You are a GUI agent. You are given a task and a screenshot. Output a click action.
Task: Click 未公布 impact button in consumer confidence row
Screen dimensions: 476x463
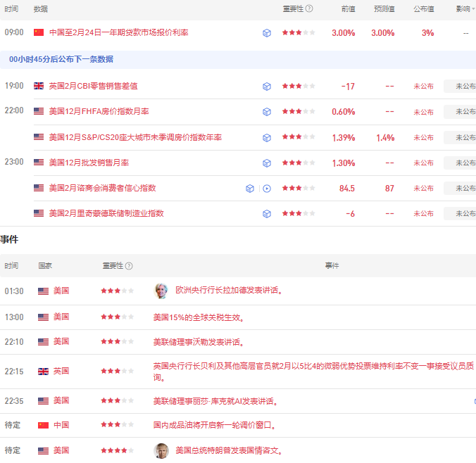[x=460, y=188]
